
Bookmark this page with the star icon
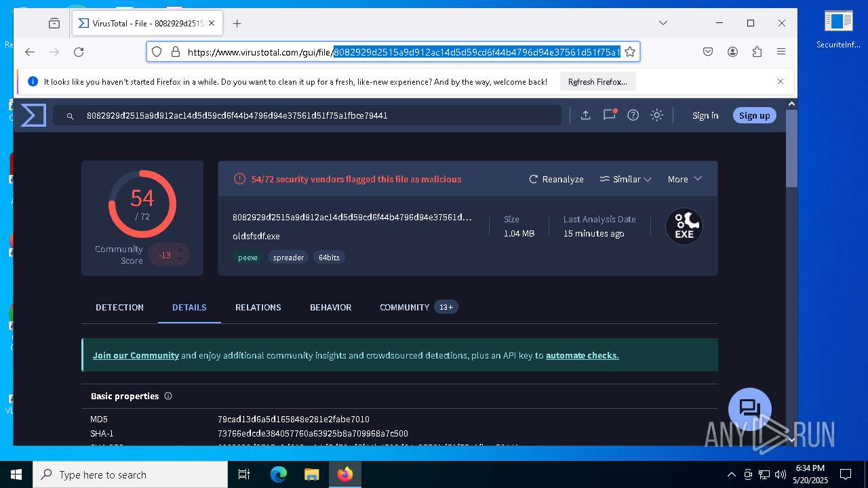629,52
